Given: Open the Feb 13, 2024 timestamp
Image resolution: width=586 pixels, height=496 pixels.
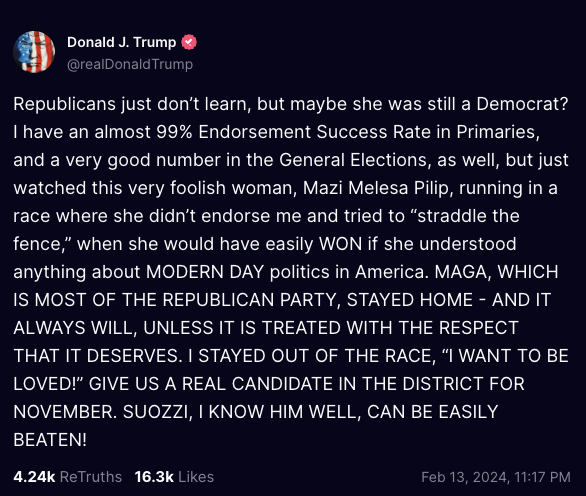Looking at the screenshot, I should point(496,477).
